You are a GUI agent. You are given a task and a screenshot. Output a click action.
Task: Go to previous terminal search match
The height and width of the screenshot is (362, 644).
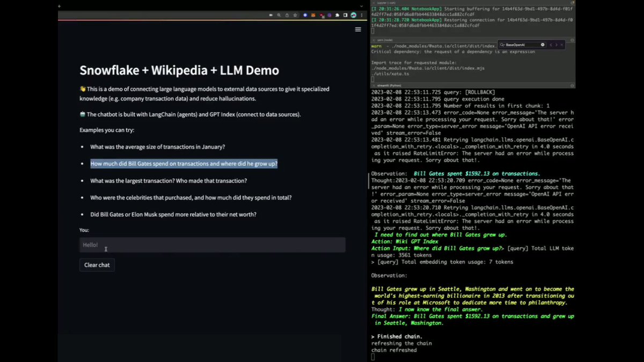[551, 45]
